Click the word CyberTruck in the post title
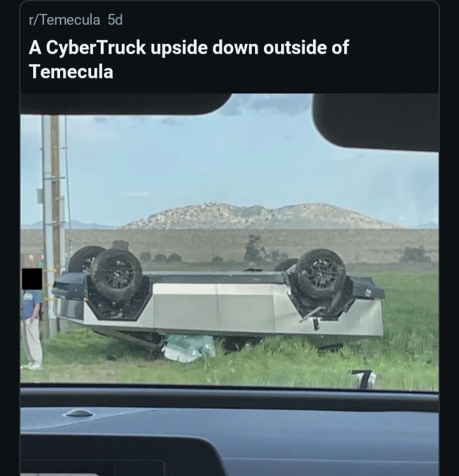Screen dimensions: 459x476 point(96,48)
